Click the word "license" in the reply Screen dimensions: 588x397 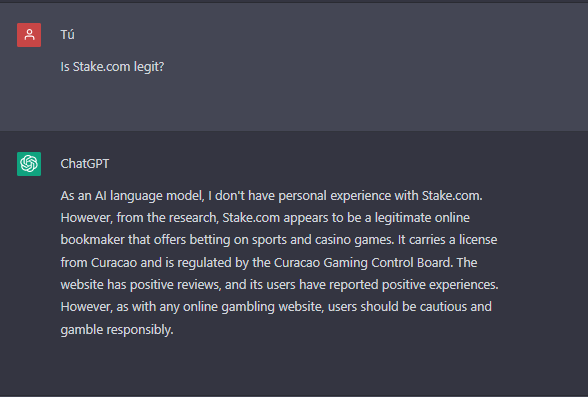point(478,240)
